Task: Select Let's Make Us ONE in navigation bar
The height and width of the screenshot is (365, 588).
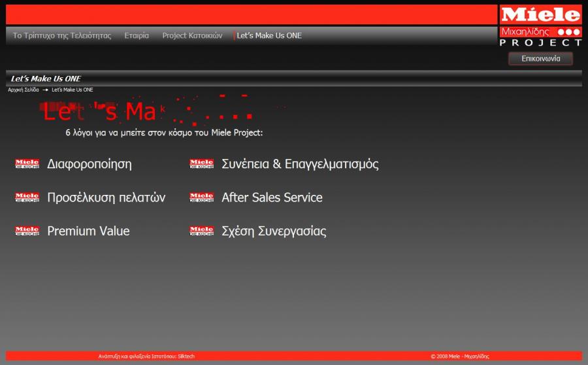Action: [x=269, y=35]
